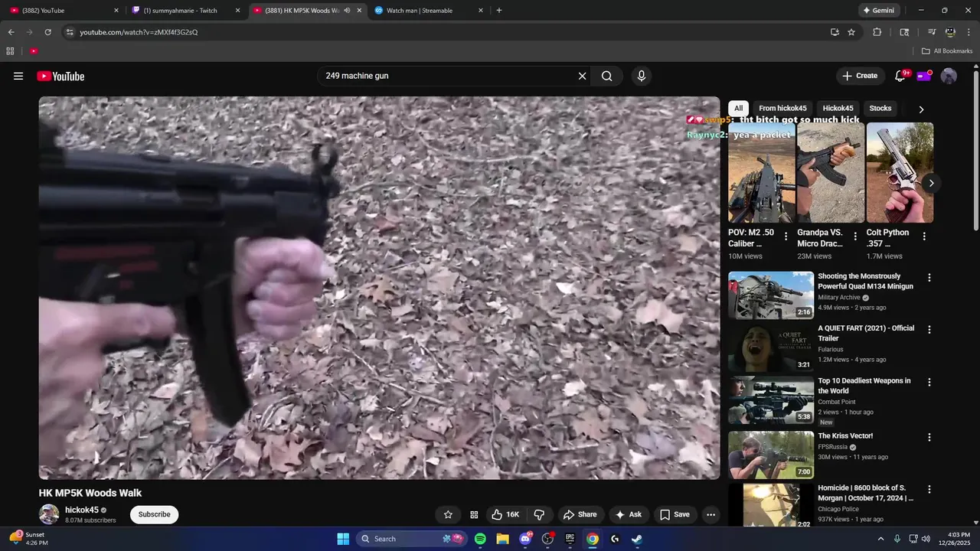This screenshot has width=980, height=551.
Task: Open Chrome extensions puzzle icon
Action: pos(877,32)
